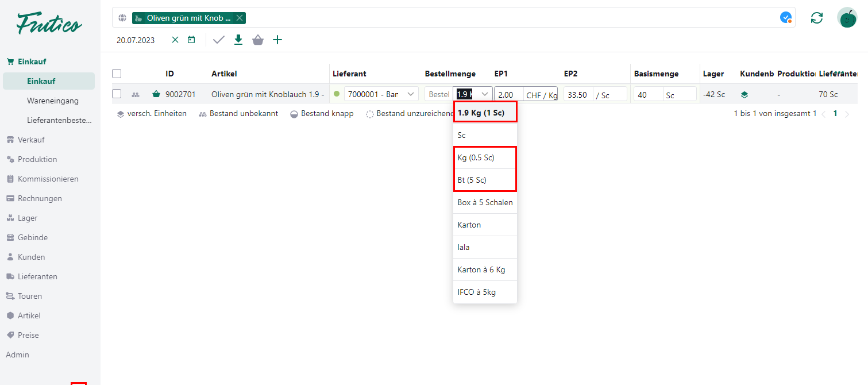868x385 pixels.
Task: Click the download arrow toolbar icon
Action: (x=238, y=40)
